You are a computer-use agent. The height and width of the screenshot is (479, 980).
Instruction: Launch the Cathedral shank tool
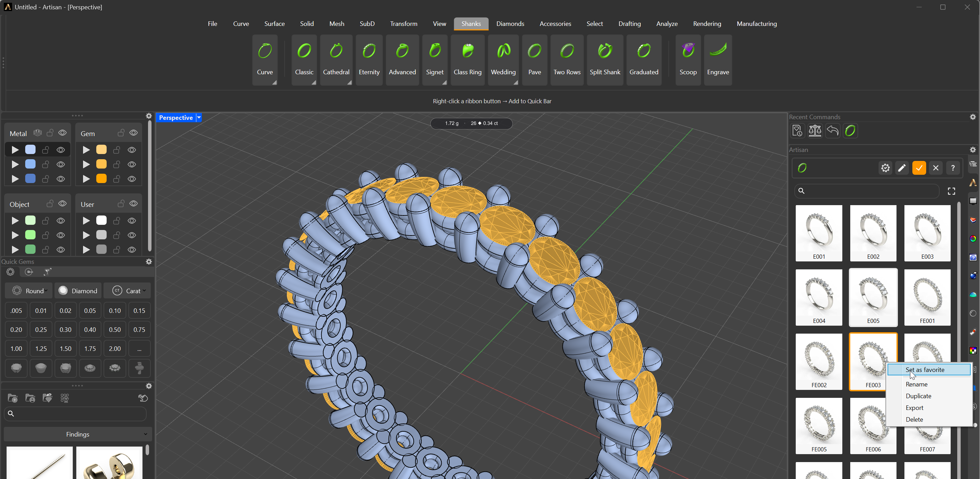click(336, 60)
